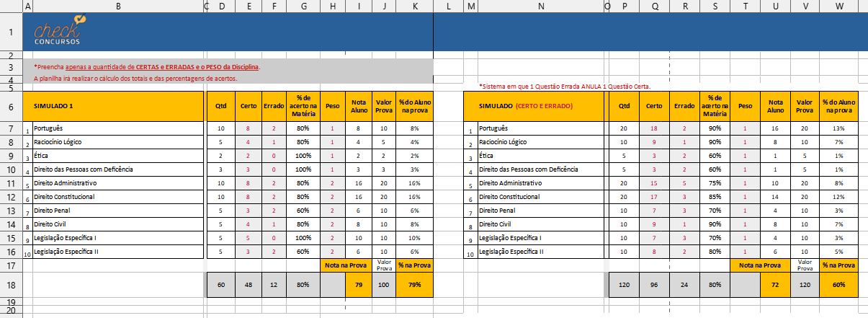Click total Certo cell "96"
The height and width of the screenshot is (318, 868).
[x=655, y=285]
